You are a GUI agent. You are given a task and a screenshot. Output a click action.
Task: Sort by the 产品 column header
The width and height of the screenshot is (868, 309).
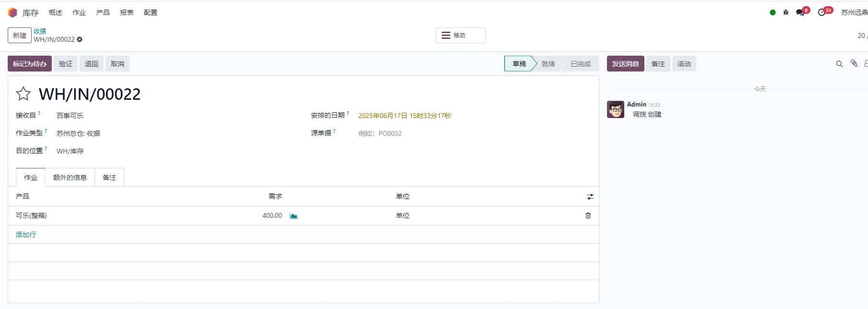23,196
